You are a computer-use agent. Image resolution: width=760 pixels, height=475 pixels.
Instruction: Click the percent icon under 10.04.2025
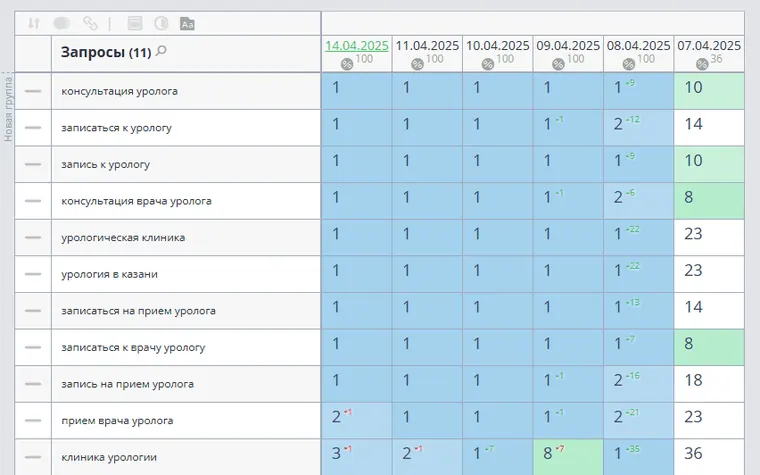coord(488,63)
